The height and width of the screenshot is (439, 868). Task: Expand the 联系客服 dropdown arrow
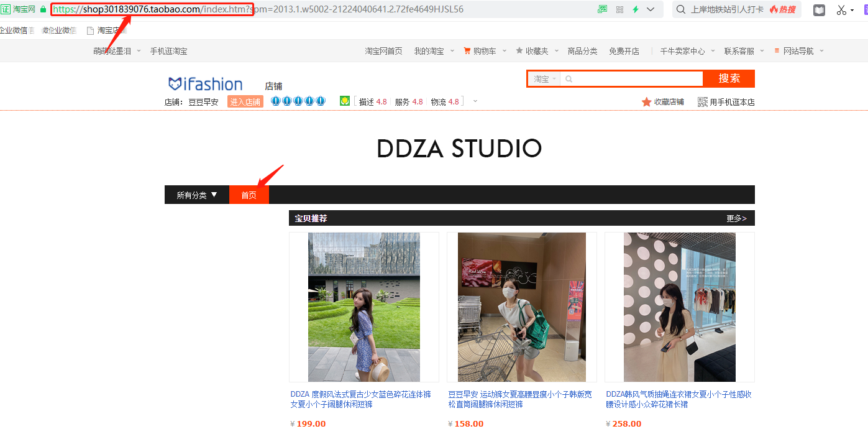tap(762, 51)
